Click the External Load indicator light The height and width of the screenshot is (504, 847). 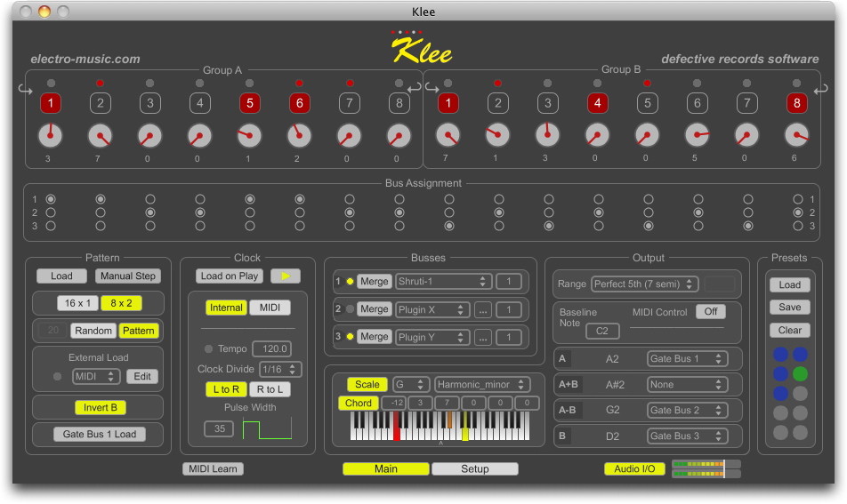[x=57, y=376]
